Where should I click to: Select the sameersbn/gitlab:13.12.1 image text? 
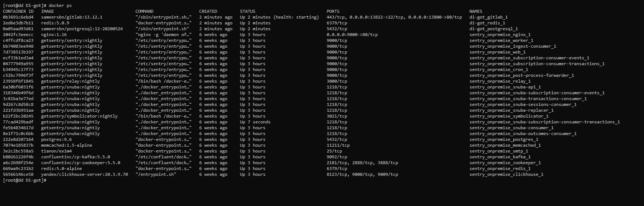[x=72, y=17]
